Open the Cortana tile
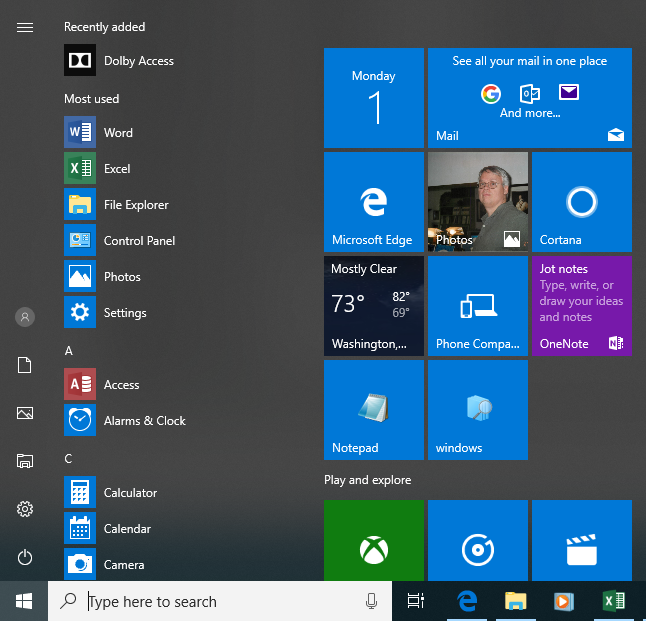Screen dimensions: 646x621 [x=582, y=202]
